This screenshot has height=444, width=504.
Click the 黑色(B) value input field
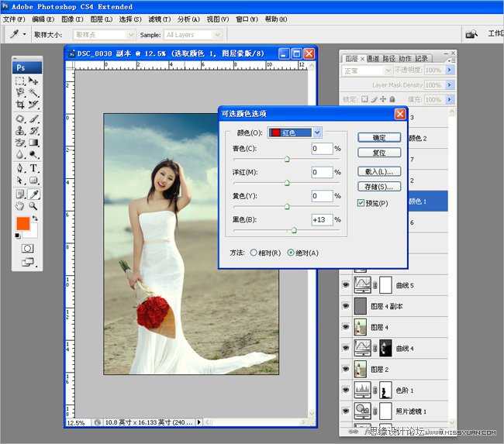(322, 220)
